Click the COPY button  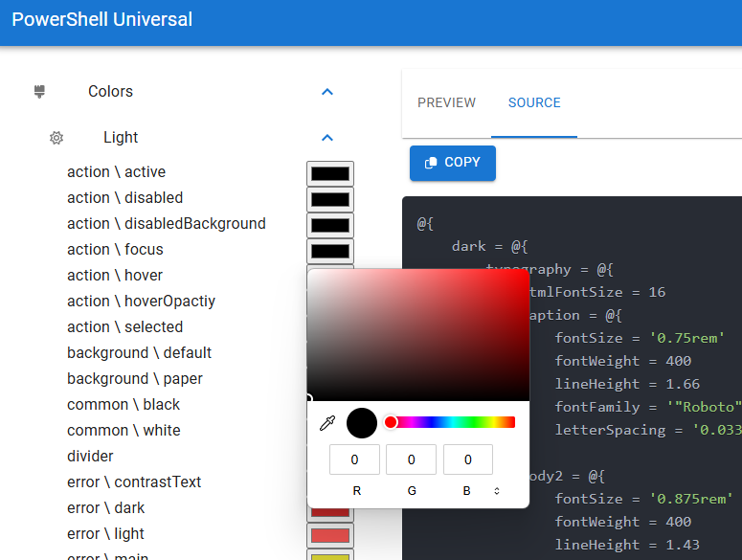click(453, 163)
